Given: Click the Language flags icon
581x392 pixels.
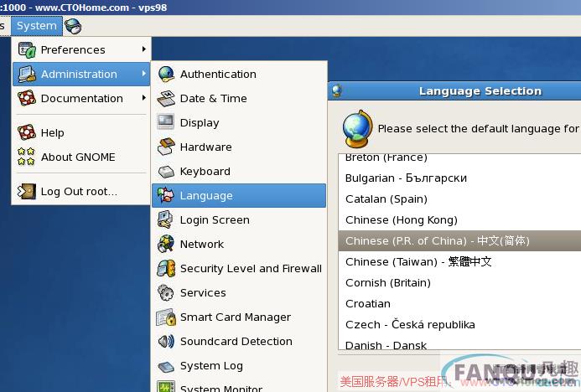Looking at the screenshot, I should click(166, 195).
